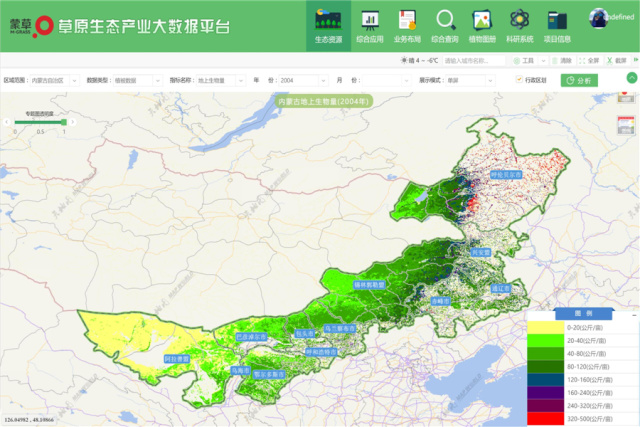Open the 项目信息 module
Viewport: 640px width, 427px height.
[x=557, y=25]
